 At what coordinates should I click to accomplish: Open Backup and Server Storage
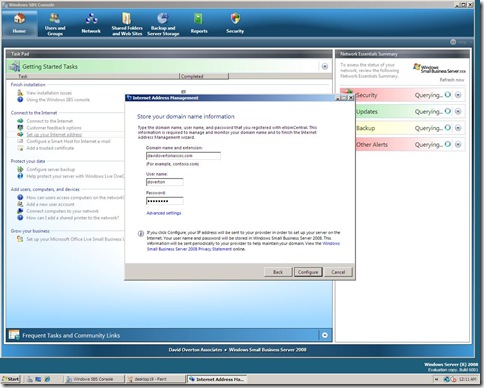(163, 24)
